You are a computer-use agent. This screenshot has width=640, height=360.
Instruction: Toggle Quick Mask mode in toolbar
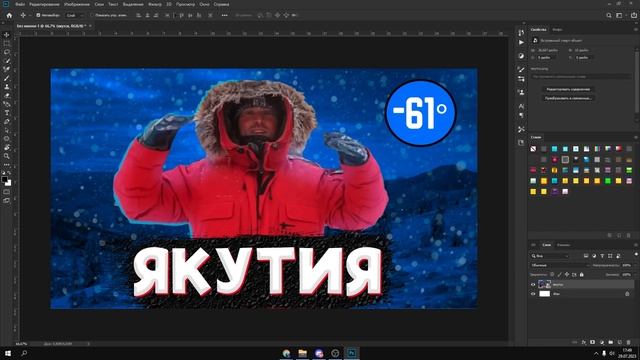pos(7,192)
